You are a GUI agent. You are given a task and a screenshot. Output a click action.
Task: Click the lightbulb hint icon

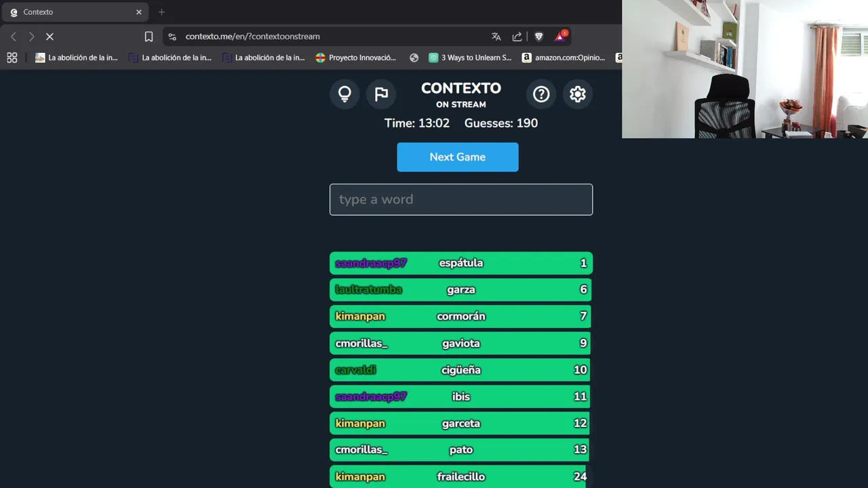coord(344,94)
